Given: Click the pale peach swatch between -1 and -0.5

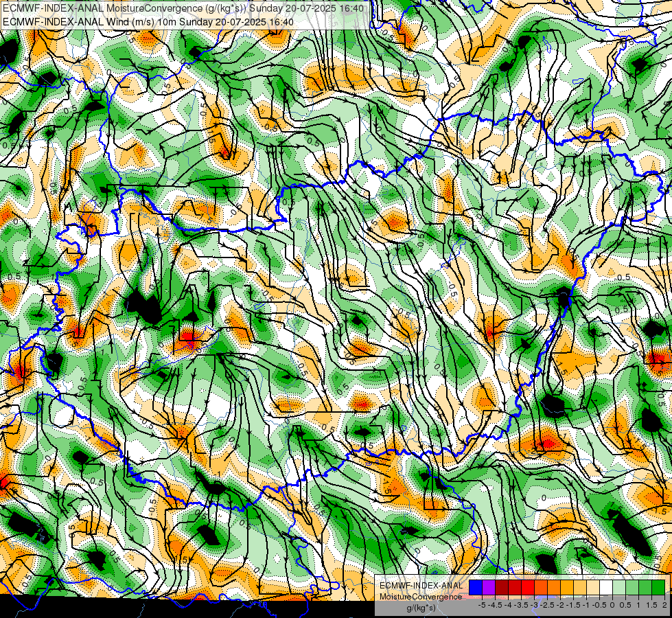Looking at the screenshot, I should (592, 587).
